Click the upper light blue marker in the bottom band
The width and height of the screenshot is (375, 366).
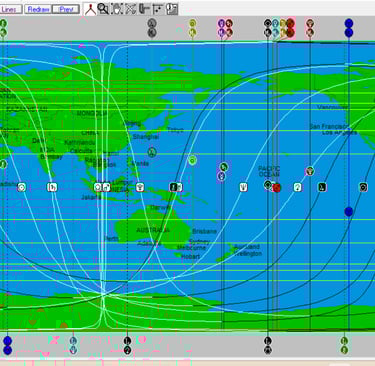coord(73,341)
